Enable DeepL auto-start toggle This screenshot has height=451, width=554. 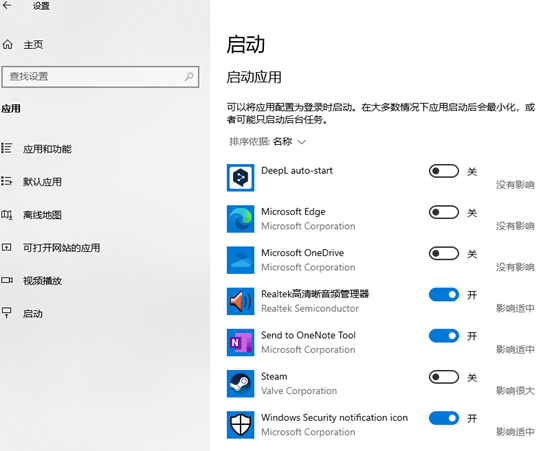point(444,171)
